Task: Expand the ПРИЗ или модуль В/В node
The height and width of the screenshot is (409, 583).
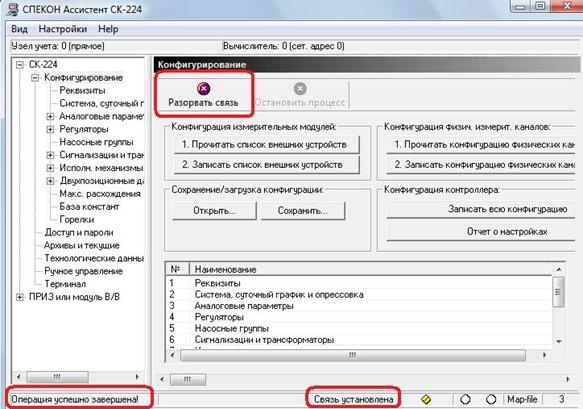Action: pos(20,297)
